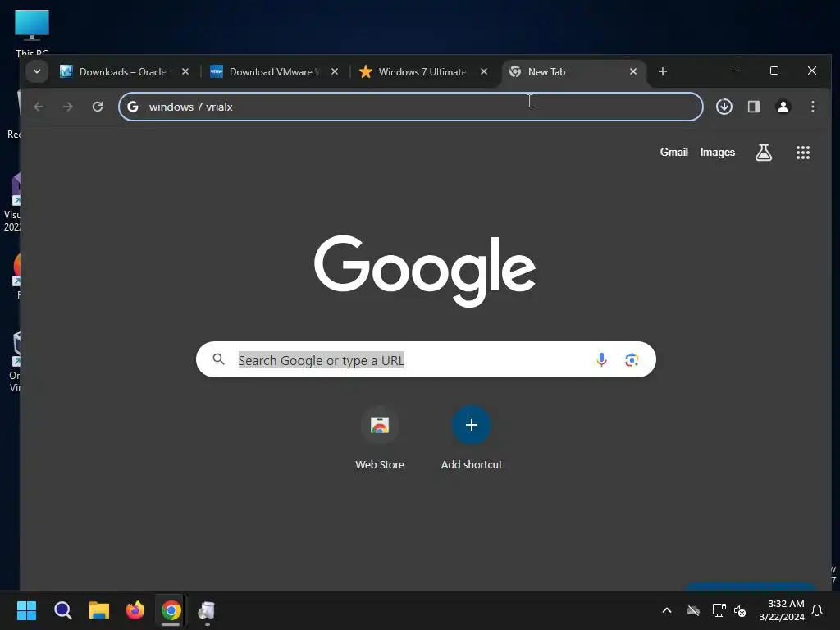The height and width of the screenshot is (630, 840).
Task: Close the Download VMware tab
Action: 335,71
